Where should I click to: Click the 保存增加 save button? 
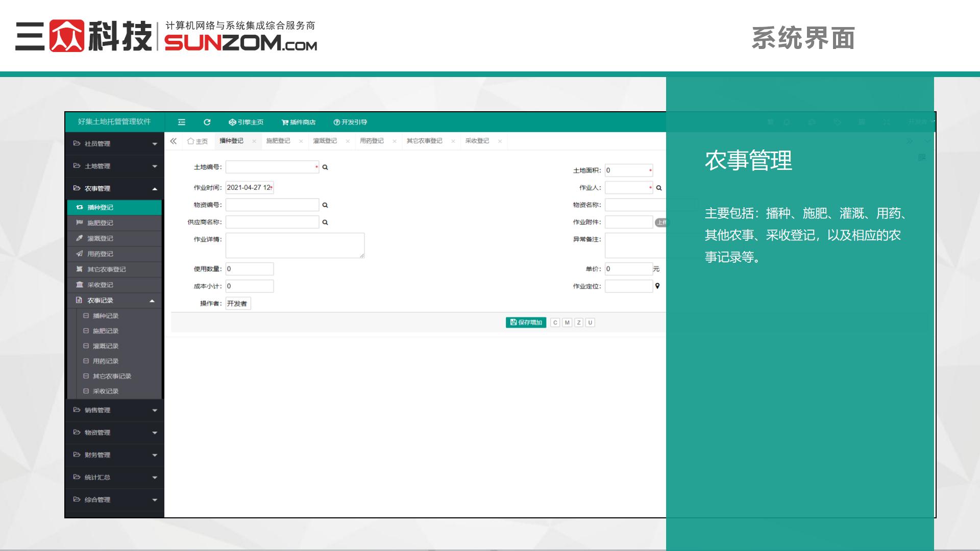[x=526, y=322]
